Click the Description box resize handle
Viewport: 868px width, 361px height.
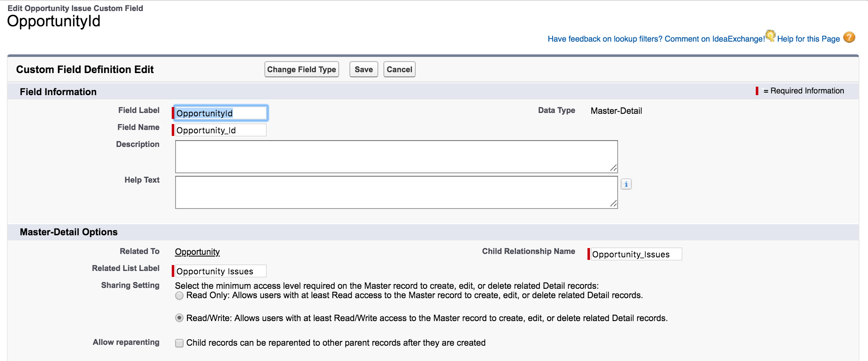(x=613, y=168)
